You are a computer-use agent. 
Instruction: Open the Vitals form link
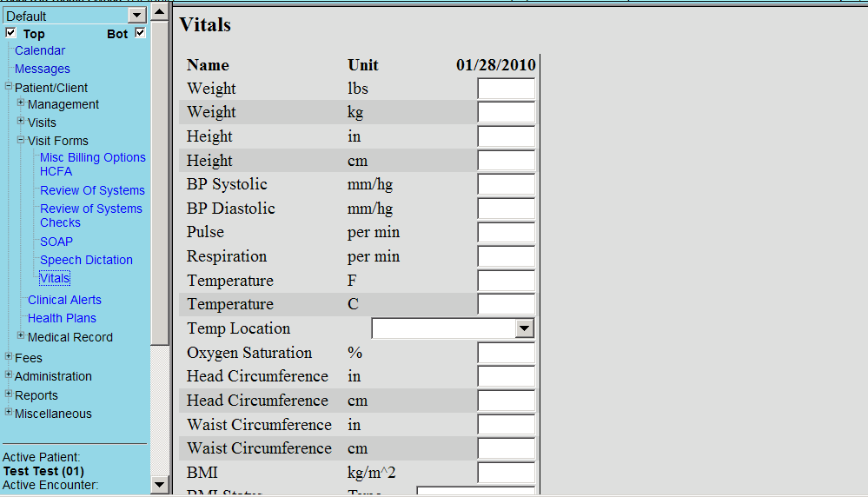(55, 278)
